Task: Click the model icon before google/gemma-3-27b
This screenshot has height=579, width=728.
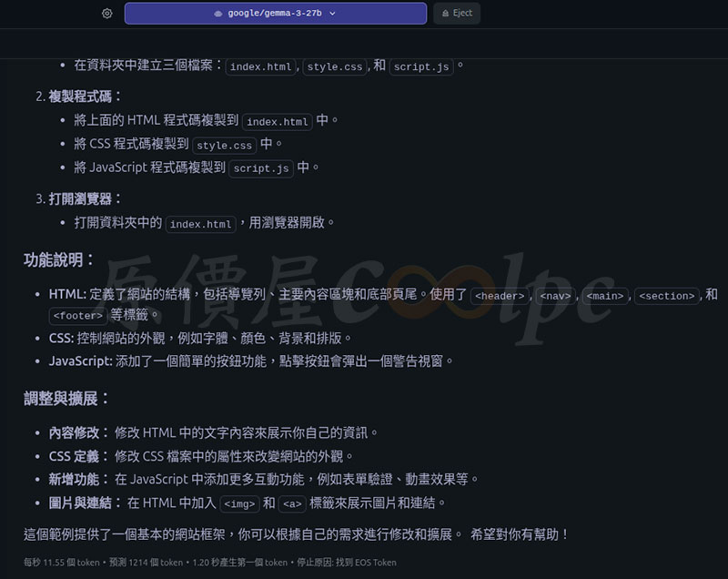Action: point(218,14)
